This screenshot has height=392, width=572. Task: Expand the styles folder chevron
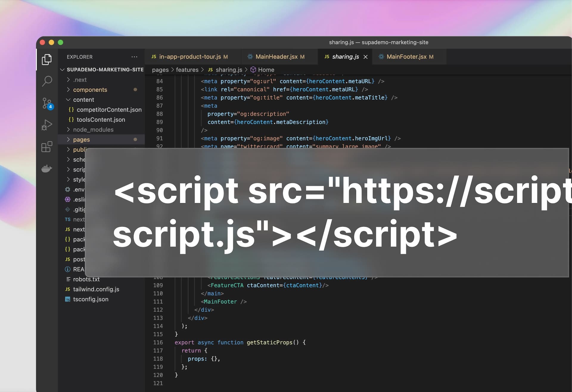(68, 179)
